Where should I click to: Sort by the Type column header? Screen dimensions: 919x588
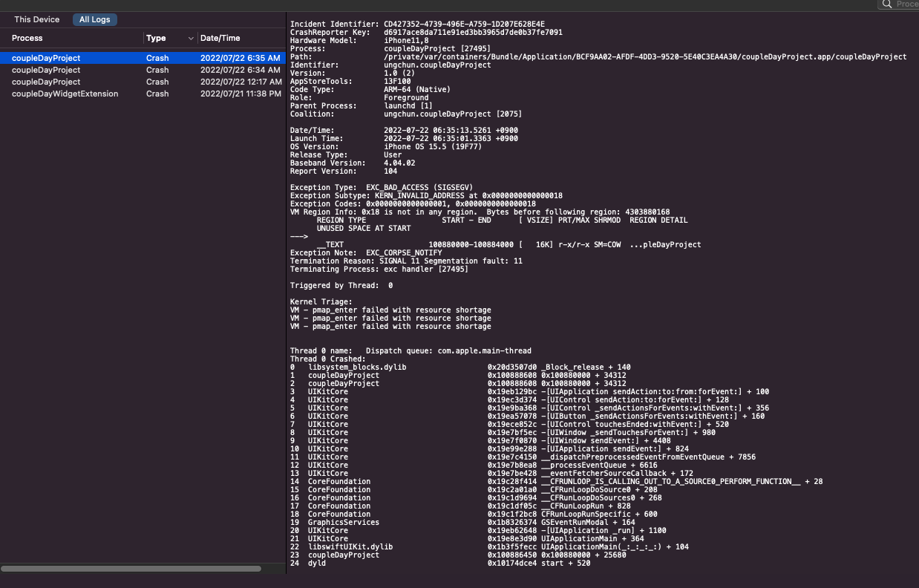point(156,38)
